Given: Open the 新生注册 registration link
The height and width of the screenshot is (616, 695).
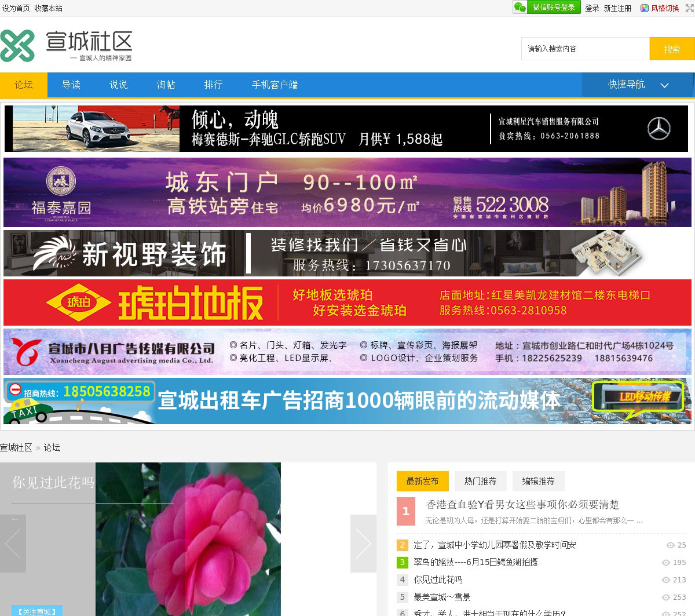Looking at the screenshot, I should click(617, 8).
